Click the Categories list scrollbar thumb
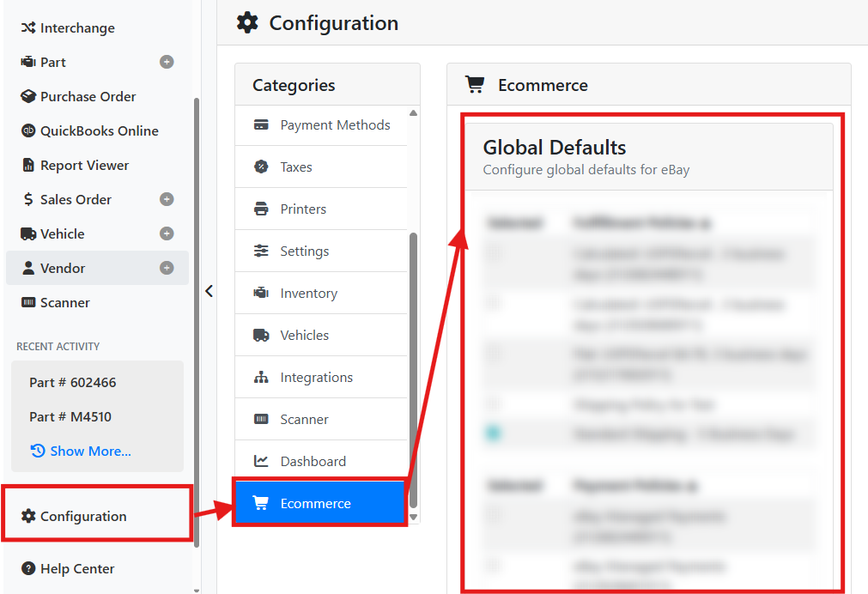868x594 pixels. tap(413, 370)
